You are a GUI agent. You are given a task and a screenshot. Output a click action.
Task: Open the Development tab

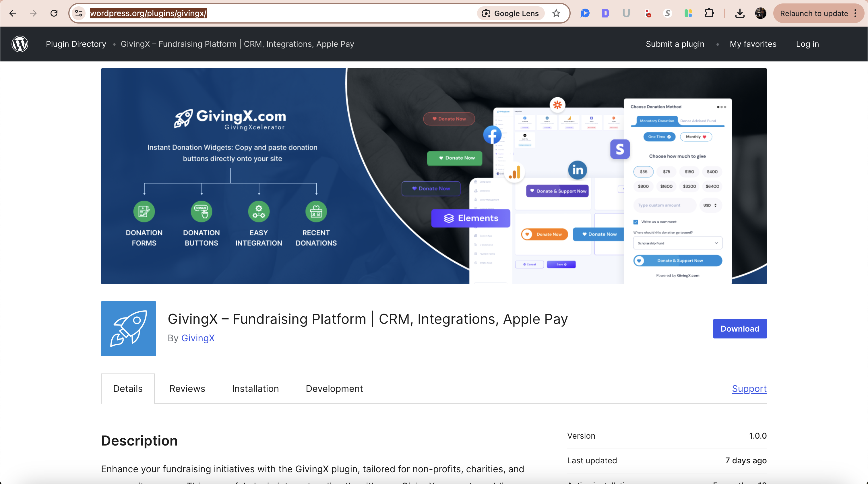click(334, 388)
